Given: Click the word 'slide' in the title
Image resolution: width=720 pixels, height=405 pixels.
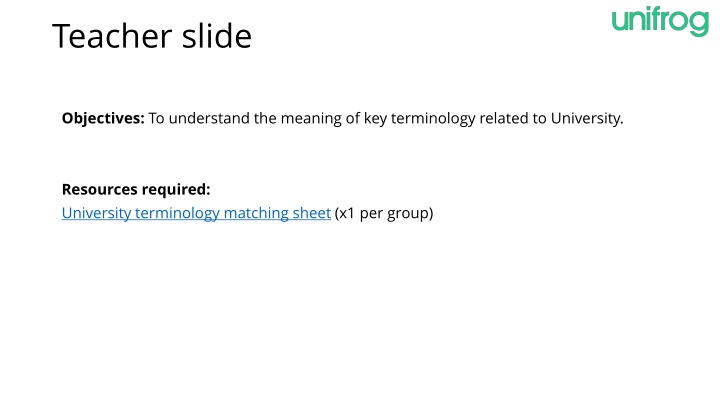Looking at the screenshot, I should 217,36.
